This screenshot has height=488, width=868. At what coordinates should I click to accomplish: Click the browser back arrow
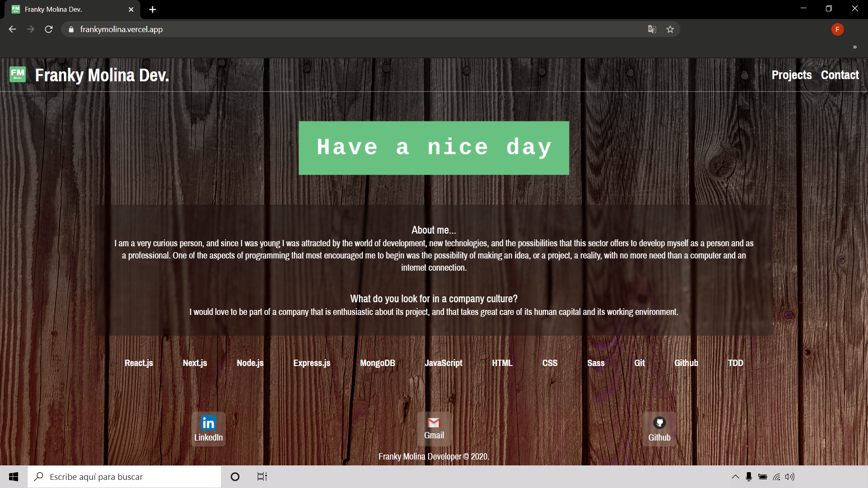click(x=12, y=29)
